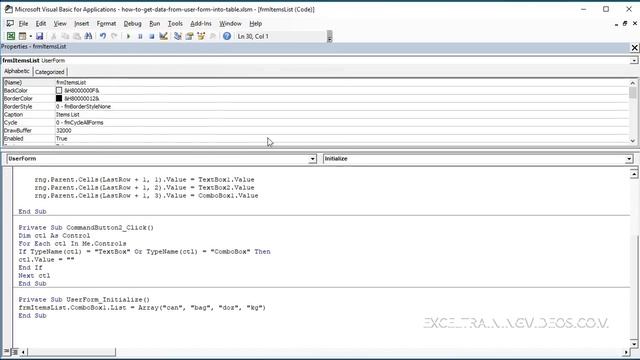Switch to Procedure View at bottom left
640x360 pixels.
coord(7,351)
